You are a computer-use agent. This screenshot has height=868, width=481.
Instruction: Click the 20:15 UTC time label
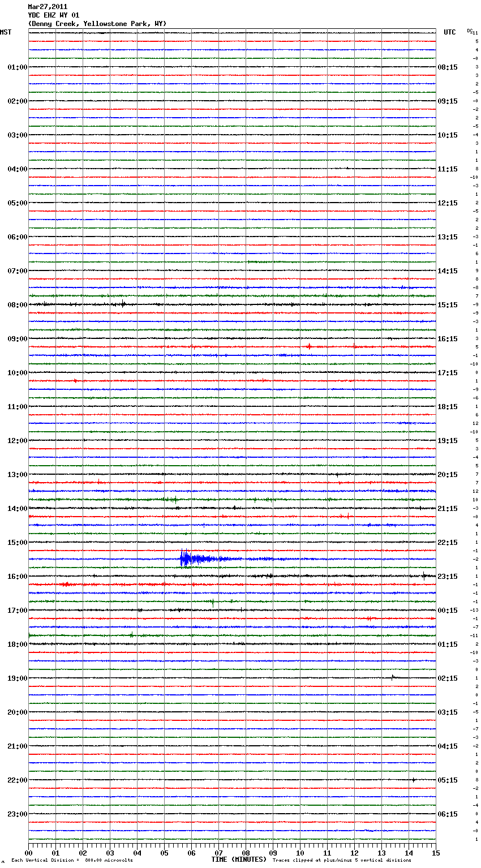tap(448, 475)
